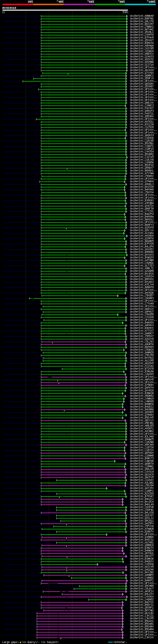Select hit label UniRef100_Q8SRF1
The height and width of the screenshot is (644, 158).
coord(142,608)
